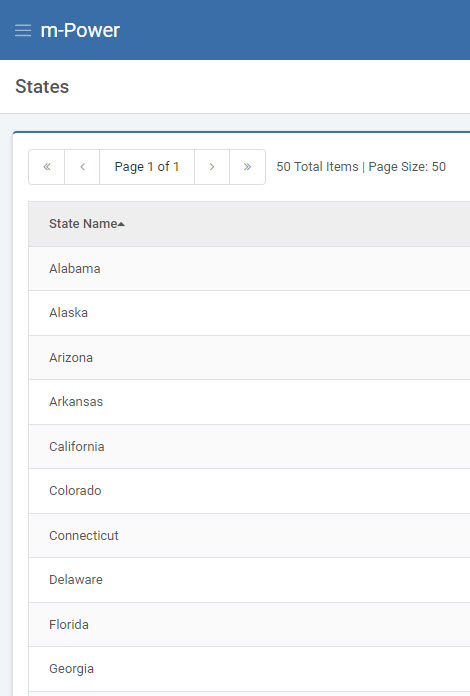Click the 50 Total Items label

click(x=317, y=167)
